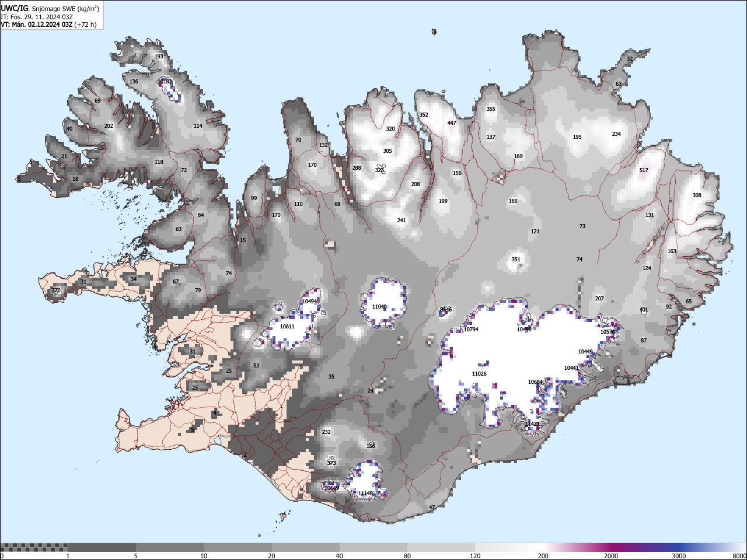Click the map value '199'
The width and height of the screenshot is (747, 560).
(443, 201)
